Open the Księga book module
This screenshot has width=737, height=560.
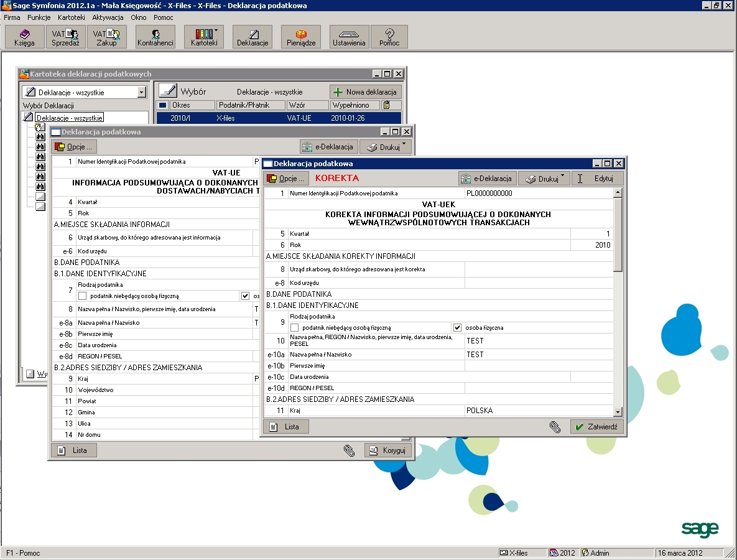24,37
